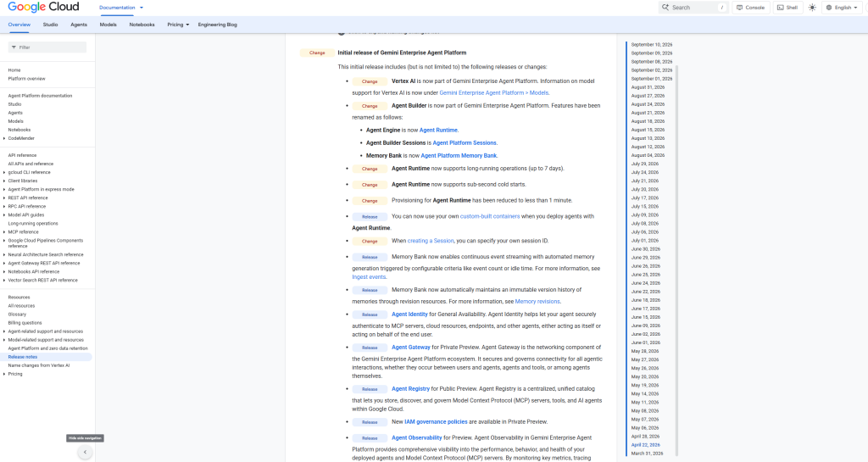The image size is (868, 462).
Task: Open the Memory revisions link
Action: click(x=537, y=302)
